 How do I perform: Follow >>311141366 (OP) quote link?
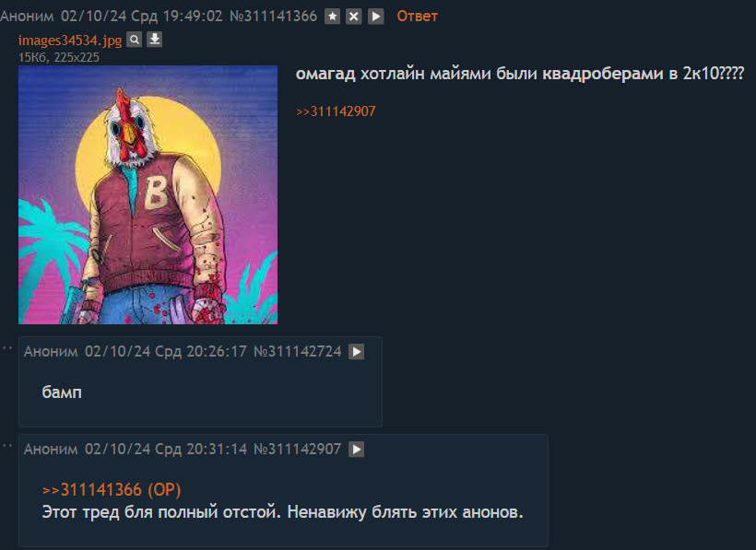coord(112,490)
